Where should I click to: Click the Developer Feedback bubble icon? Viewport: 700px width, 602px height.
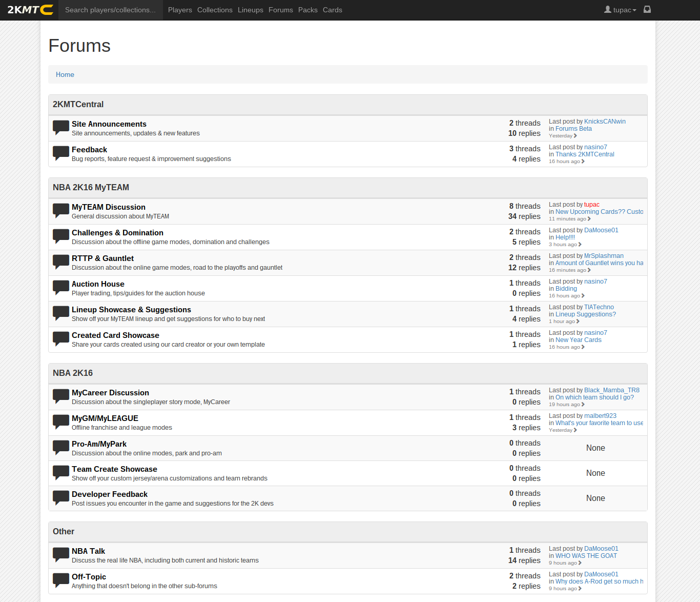pyautogui.click(x=61, y=498)
